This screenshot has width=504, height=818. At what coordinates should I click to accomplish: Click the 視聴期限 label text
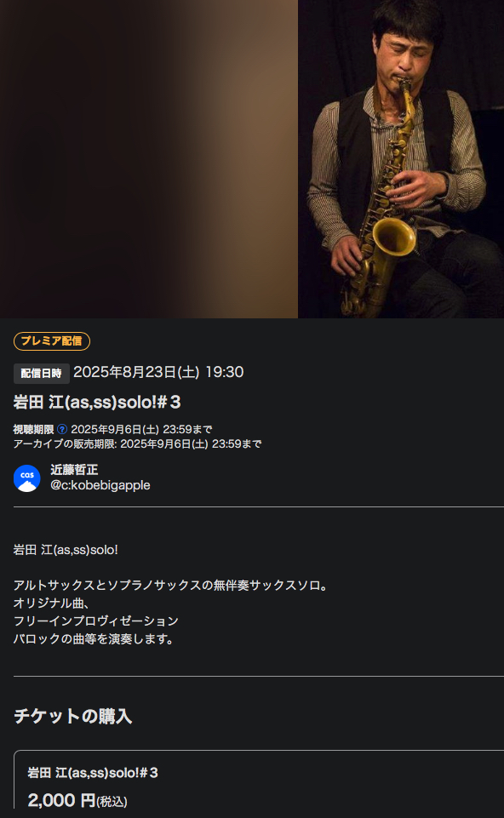pos(33,429)
